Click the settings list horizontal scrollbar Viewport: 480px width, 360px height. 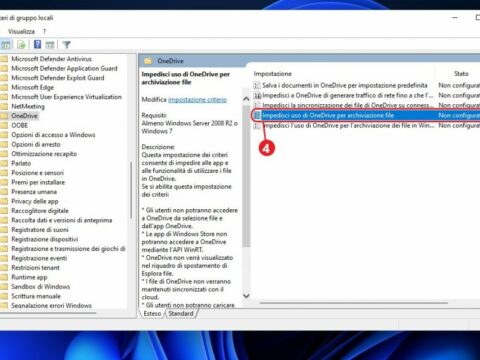point(354,303)
